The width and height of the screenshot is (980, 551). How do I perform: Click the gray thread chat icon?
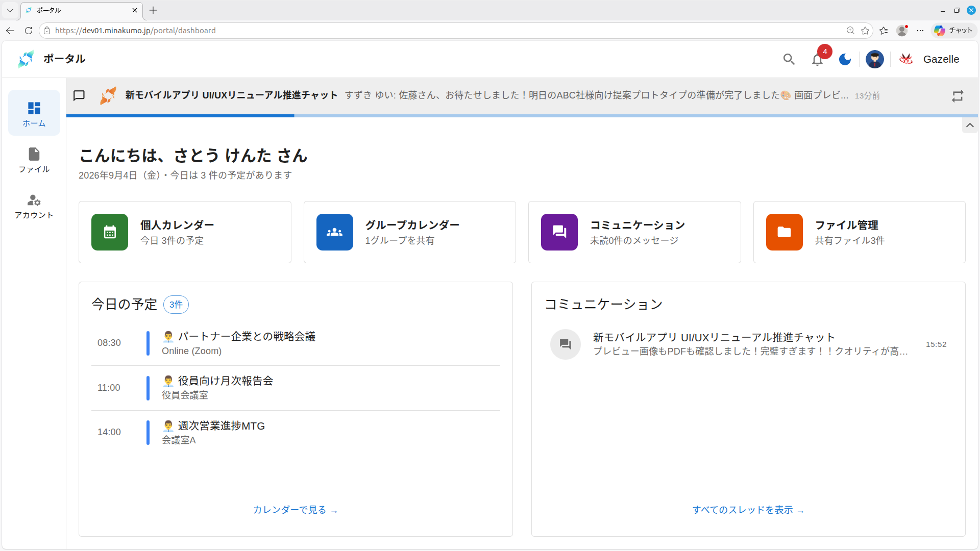point(565,344)
